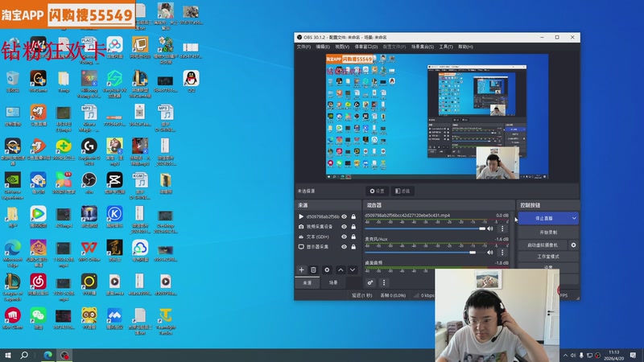Select the WeChat desktop icon
This screenshot has height=362, width=644.
point(38,319)
